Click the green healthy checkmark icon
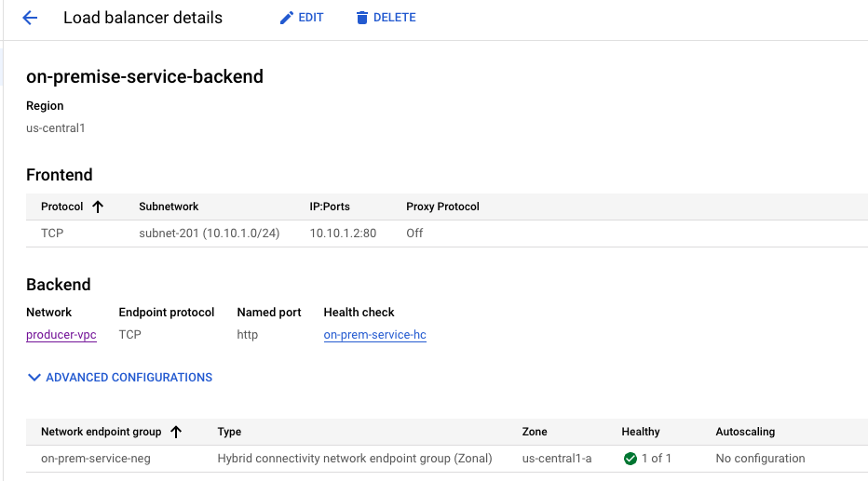Image resolution: width=868 pixels, height=481 pixels. coord(631,459)
